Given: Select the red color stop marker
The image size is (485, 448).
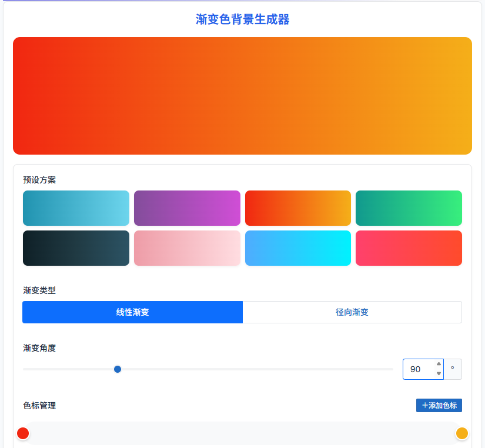Looking at the screenshot, I should click(23, 433).
